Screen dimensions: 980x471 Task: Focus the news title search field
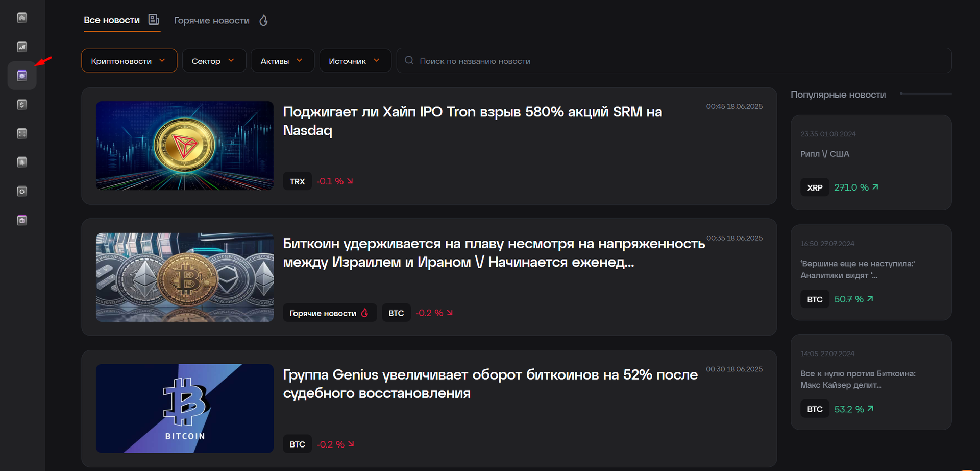coord(674,60)
